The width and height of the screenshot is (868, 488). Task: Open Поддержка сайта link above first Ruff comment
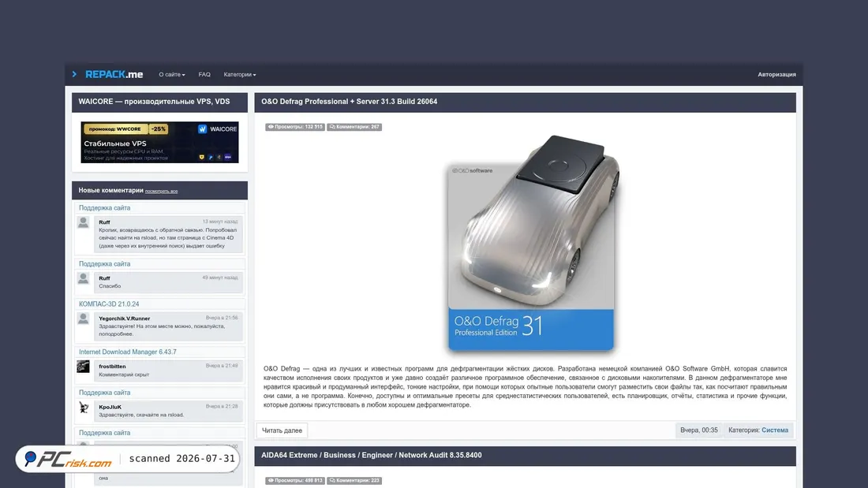pos(105,208)
